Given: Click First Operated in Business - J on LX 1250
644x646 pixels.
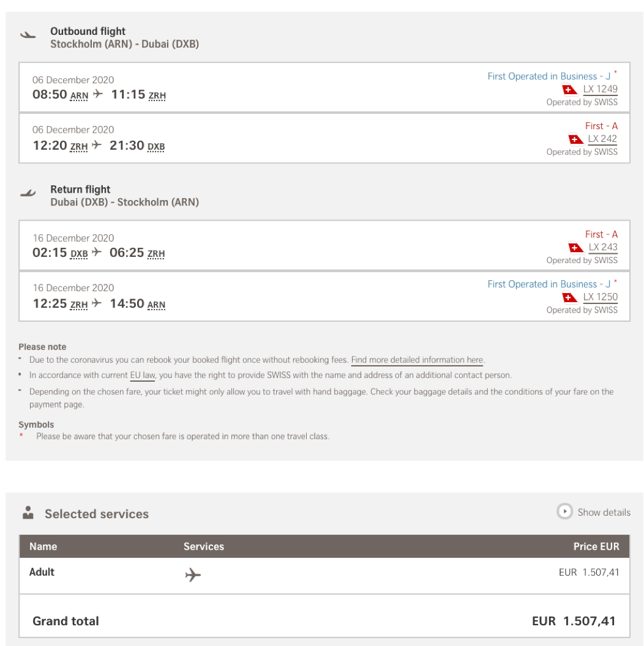Looking at the screenshot, I should (549, 284).
